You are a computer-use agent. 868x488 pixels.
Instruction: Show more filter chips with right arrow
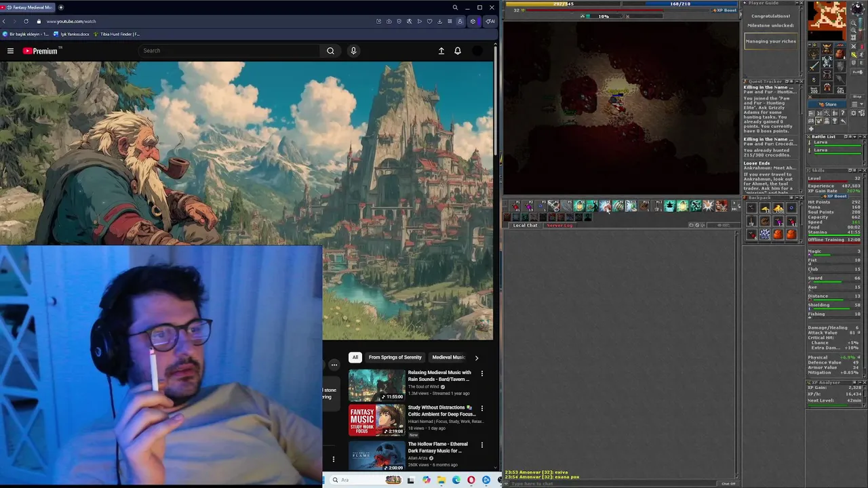(476, 357)
